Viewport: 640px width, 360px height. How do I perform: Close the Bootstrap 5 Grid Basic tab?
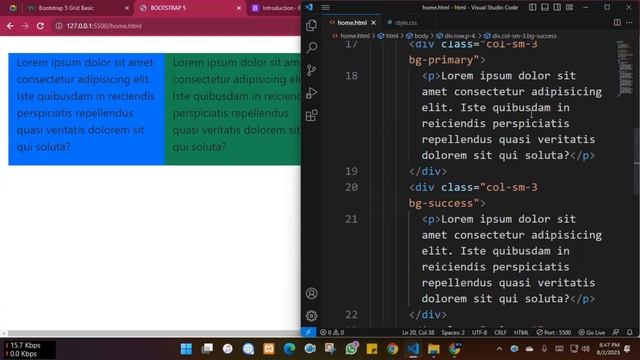point(127,8)
